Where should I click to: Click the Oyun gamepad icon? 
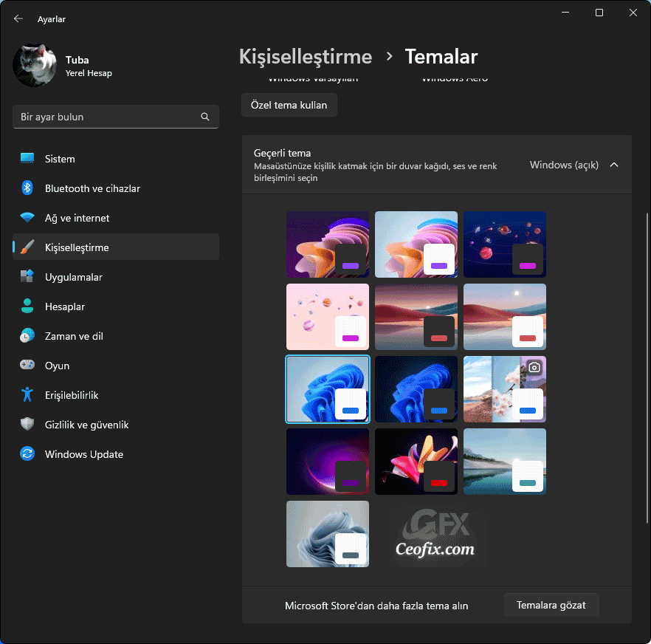point(27,366)
